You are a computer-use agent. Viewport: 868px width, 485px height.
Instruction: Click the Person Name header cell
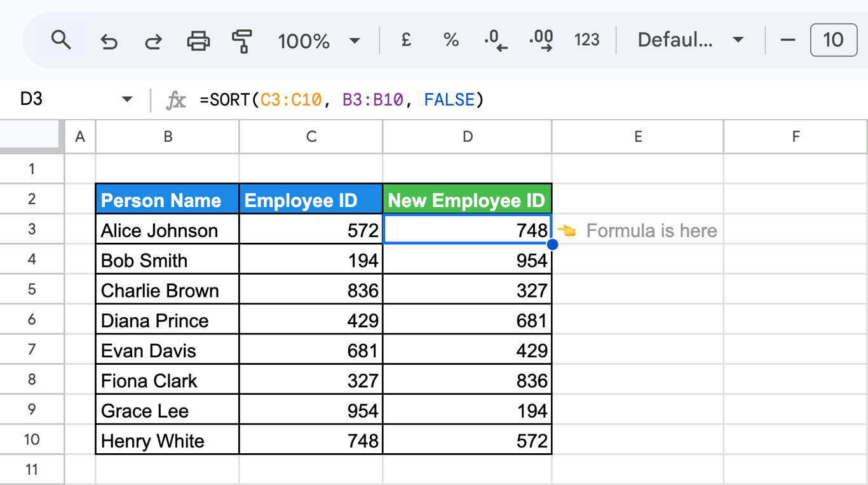168,200
